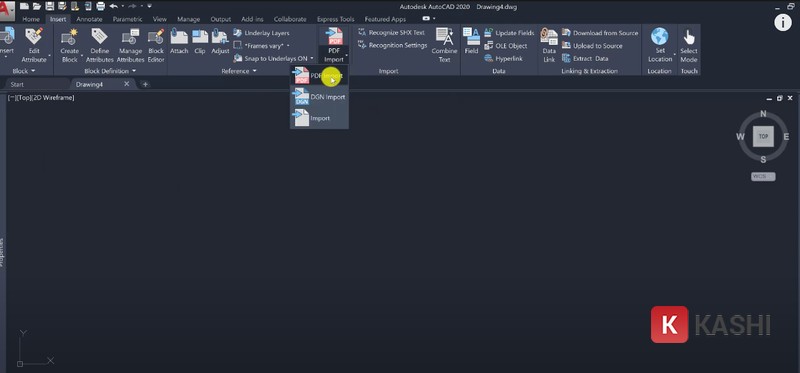The width and height of the screenshot is (800, 373).
Task: Choose PDF Import from dropdown menu
Action: pyautogui.click(x=319, y=76)
